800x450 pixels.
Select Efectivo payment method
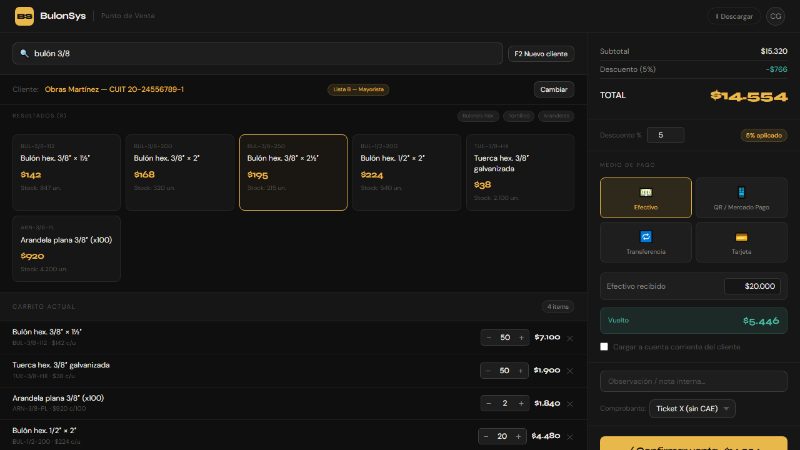tap(645, 197)
